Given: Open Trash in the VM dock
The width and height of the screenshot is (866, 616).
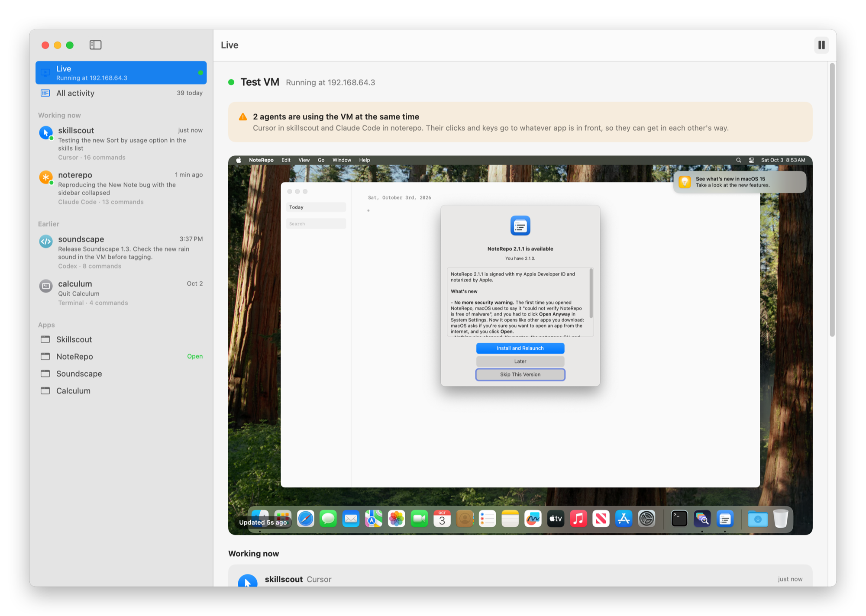Looking at the screenshot, I should [x=780, y=519].
